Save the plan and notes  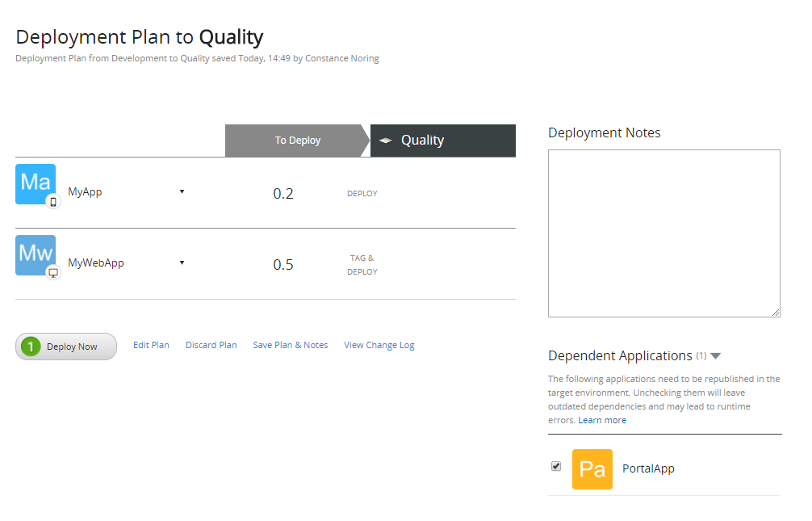click(x=291, y=345)
